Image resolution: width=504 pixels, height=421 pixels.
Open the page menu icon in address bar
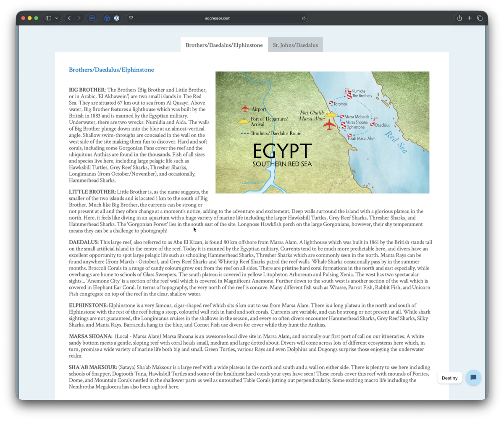tap(131, 18)
